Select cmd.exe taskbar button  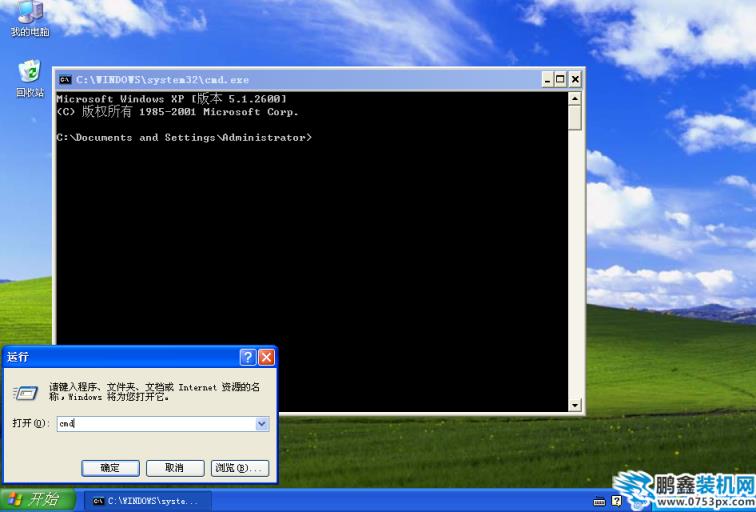click(x=148, y=501)
